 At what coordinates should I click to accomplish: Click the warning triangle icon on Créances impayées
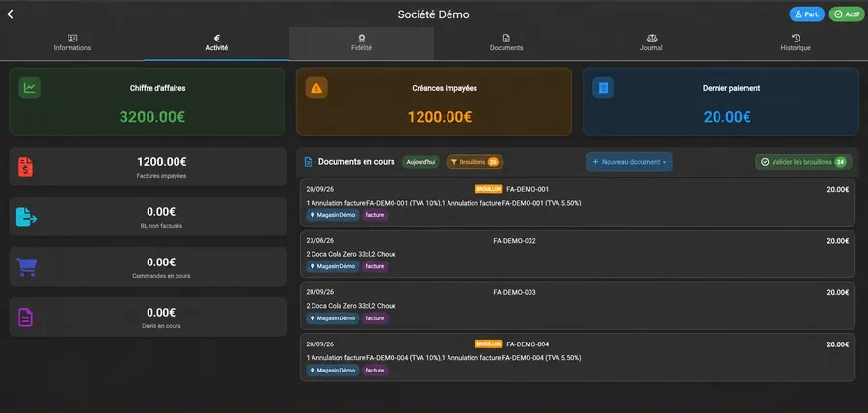pos(316,88)
